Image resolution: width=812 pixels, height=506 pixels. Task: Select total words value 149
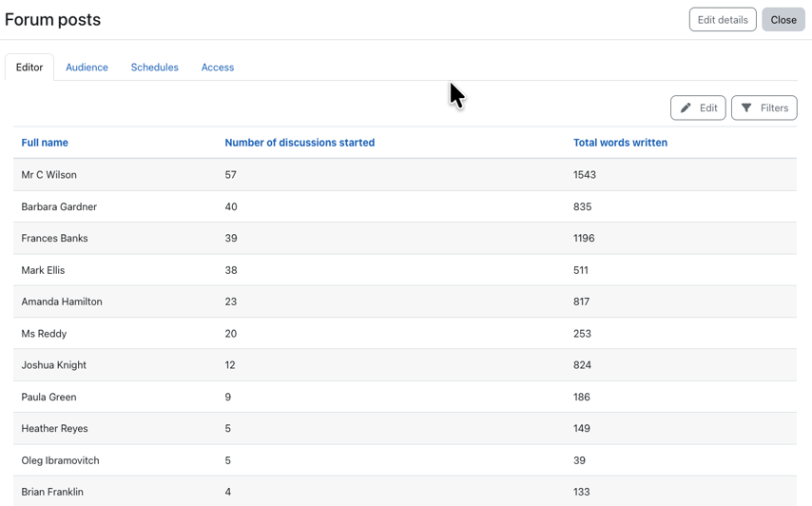tap(582, 428)
